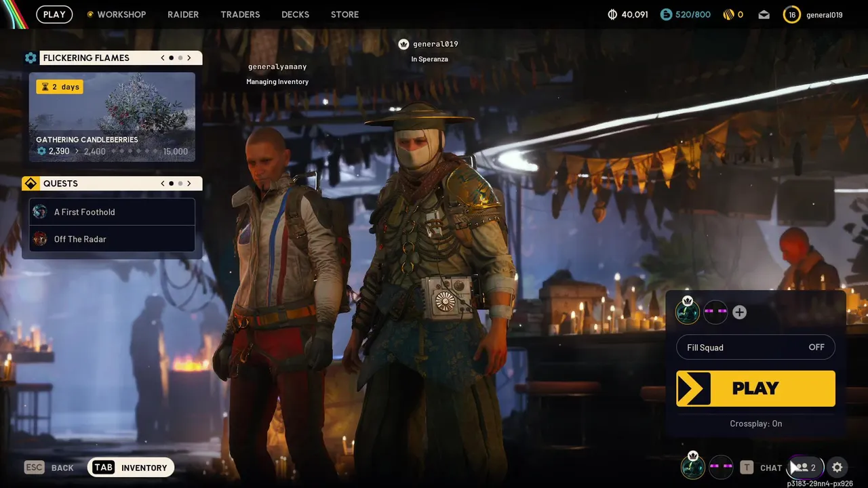Click the crown leader icon next to general019
This screenshot has height=488, width=868.
pos(403,44)
